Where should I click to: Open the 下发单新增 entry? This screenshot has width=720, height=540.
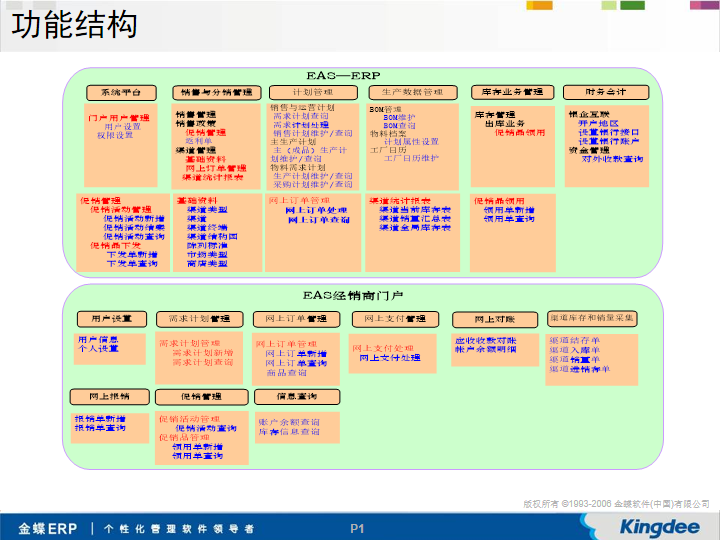[x=132, y=254]
